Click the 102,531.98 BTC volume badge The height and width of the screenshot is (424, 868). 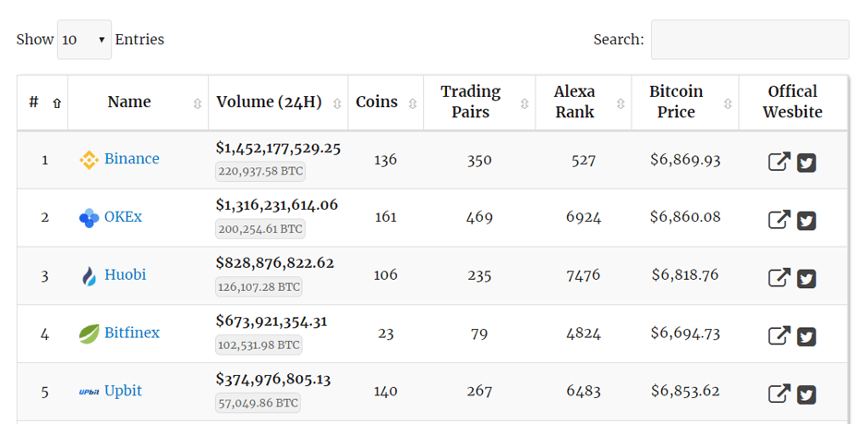tap(259, 345)
